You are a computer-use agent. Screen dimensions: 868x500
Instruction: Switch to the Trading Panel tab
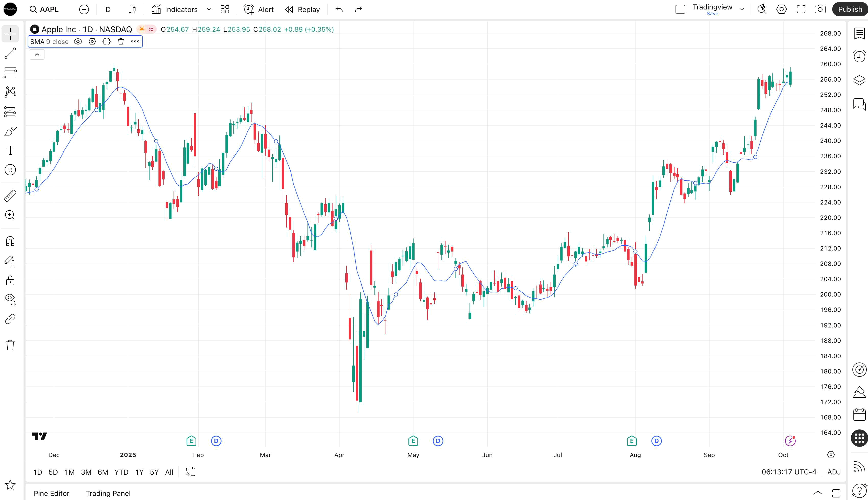tap(108, 493)
